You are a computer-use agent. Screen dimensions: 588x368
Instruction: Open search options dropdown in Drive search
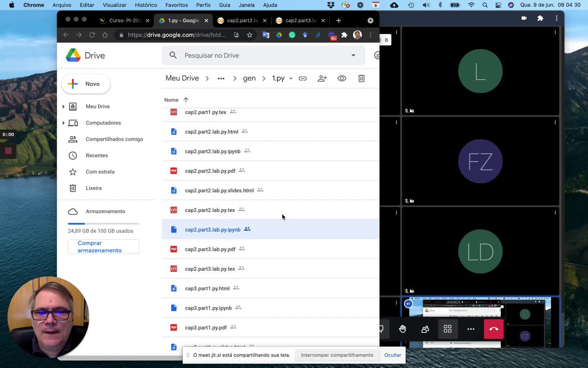(353, 55)
